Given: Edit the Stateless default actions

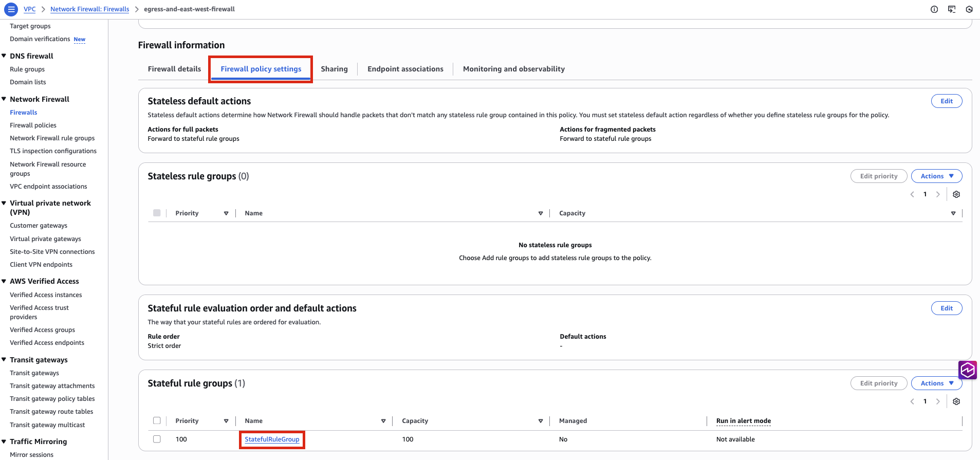Looking at the screenshot, I should (946, 101).
